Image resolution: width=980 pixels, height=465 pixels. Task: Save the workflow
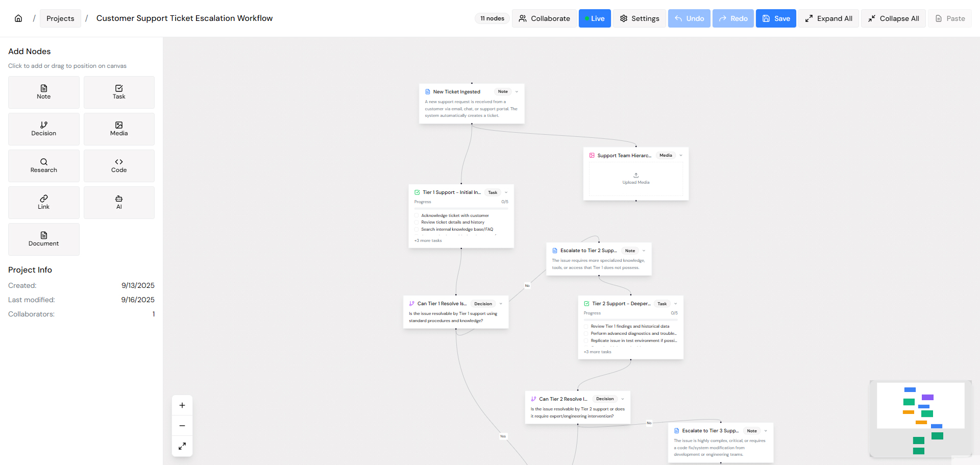(x=776, y=18)
